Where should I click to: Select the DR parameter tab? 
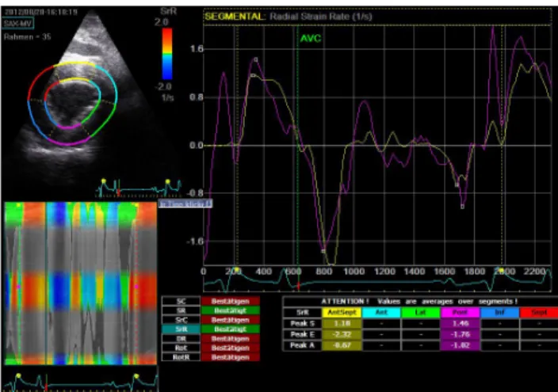tap(182, 339)
